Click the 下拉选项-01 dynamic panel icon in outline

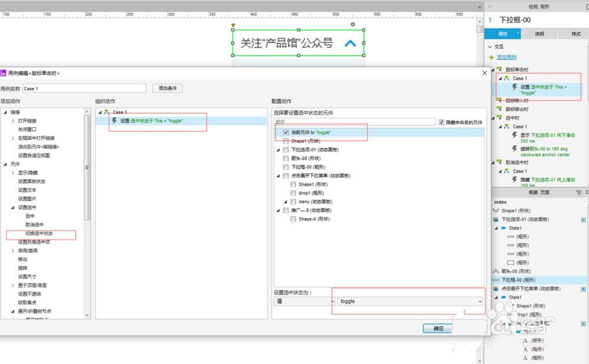coord(496,219)
